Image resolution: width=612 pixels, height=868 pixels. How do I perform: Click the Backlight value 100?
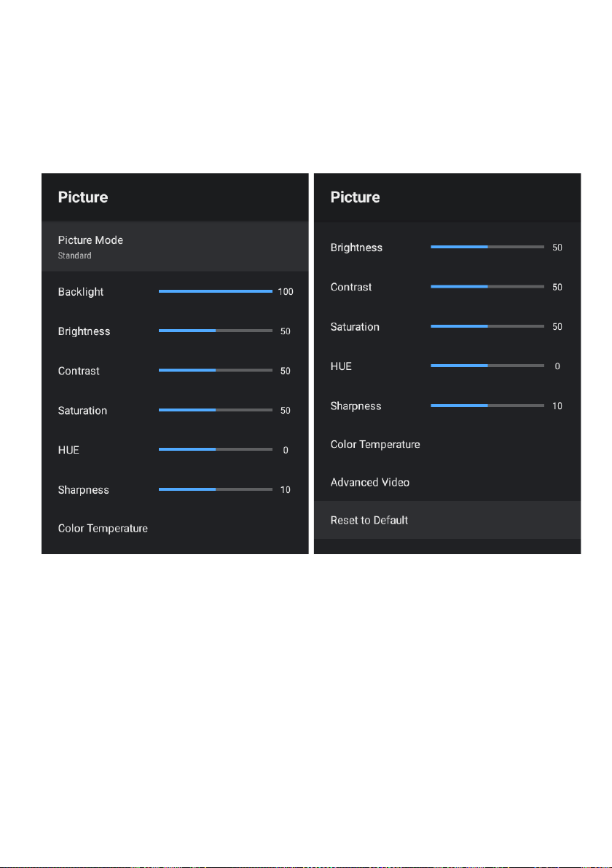click(286, 292)
